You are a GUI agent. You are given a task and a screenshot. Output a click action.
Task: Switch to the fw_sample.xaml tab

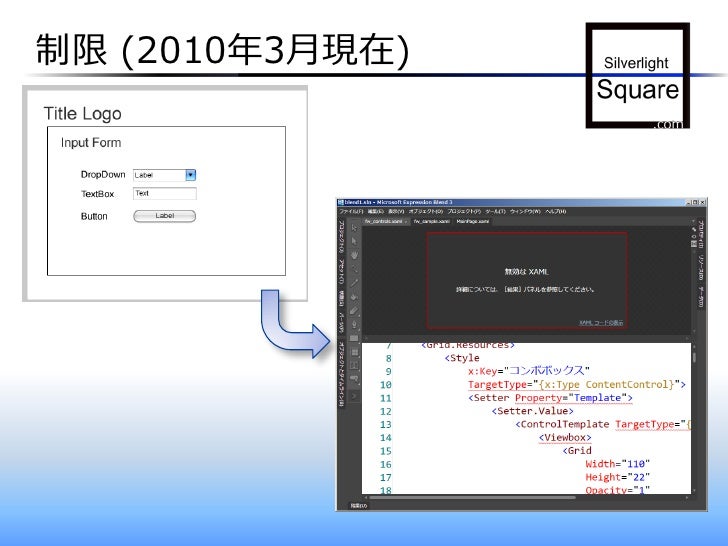[x=431, y=221]
